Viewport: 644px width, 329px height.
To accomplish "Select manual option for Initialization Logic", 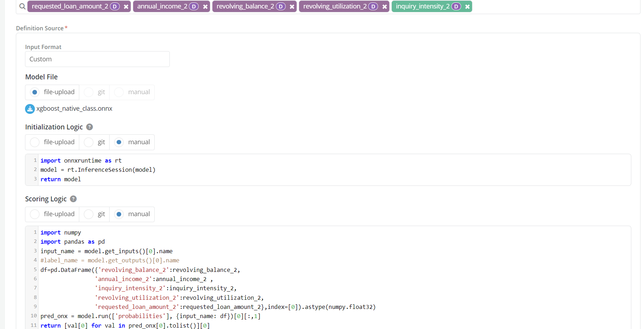I will click(119, 142).
